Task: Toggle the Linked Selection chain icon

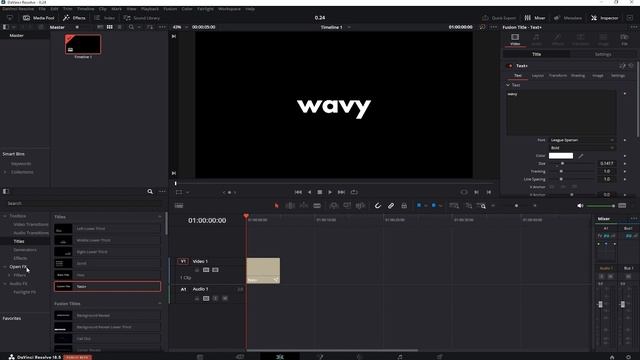Action: point(391,206)
